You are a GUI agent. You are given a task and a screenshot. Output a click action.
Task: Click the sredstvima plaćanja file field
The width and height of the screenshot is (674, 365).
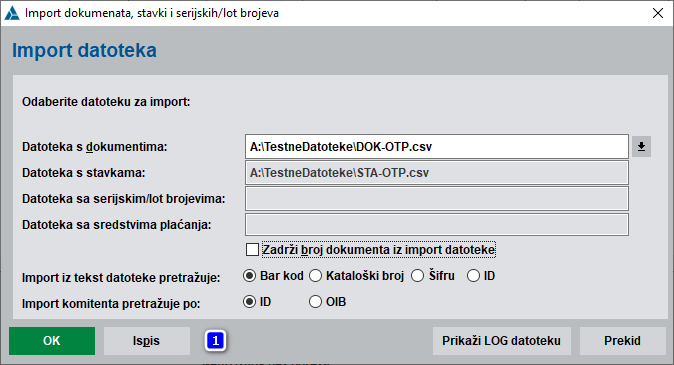(437, 224)
